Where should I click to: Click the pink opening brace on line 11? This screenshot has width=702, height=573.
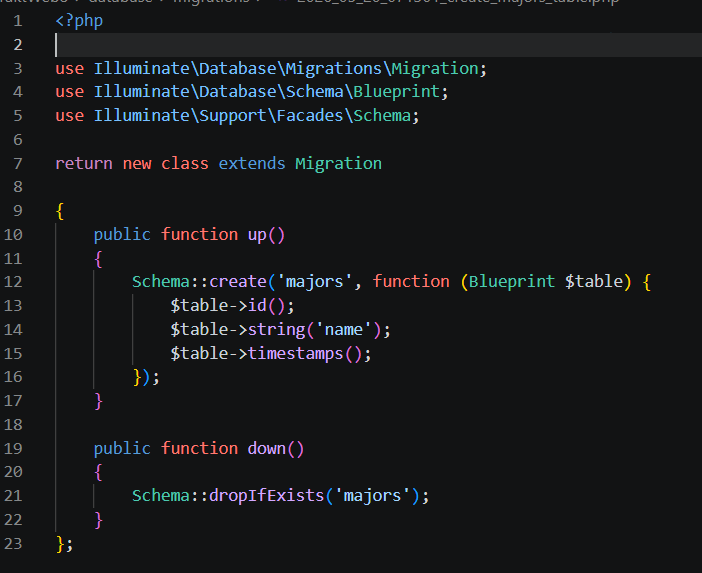pos(98,259)
